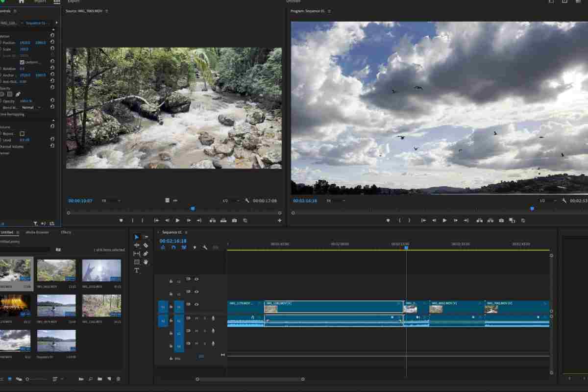The height and width of the screenshot is (392, 588).
Task: Select the Ripple Edit tool
Action: [137, 245]
